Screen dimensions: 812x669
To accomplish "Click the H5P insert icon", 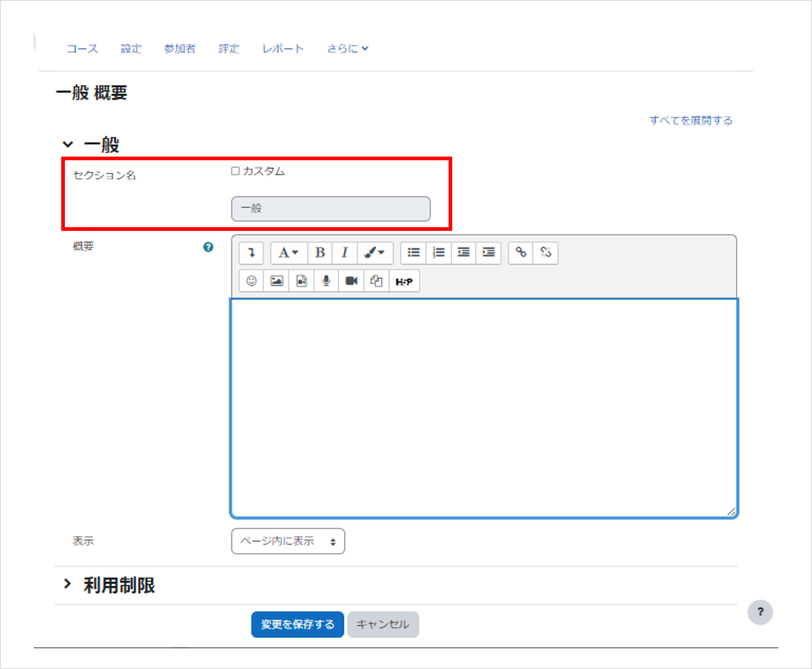I will point(404,281).
